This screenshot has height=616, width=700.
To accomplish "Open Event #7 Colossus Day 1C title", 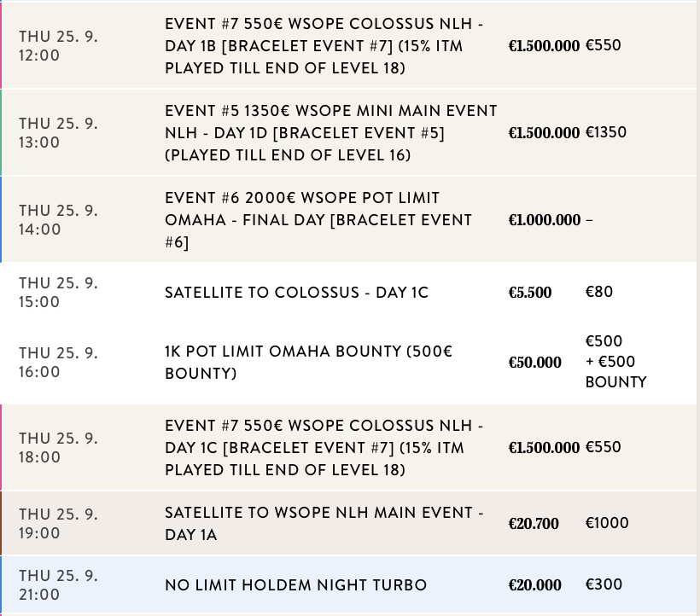I will [x=324, y=448].
